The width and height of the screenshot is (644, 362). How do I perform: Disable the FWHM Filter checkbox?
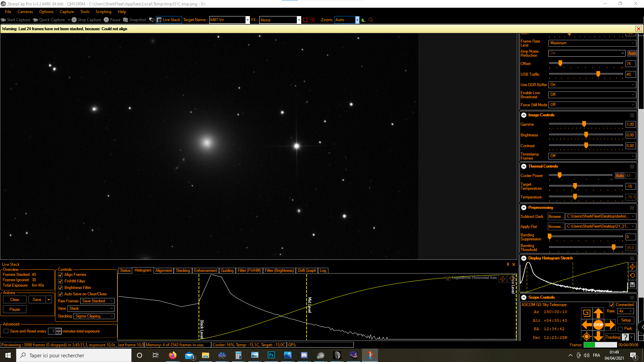click(x=60, y=281)
